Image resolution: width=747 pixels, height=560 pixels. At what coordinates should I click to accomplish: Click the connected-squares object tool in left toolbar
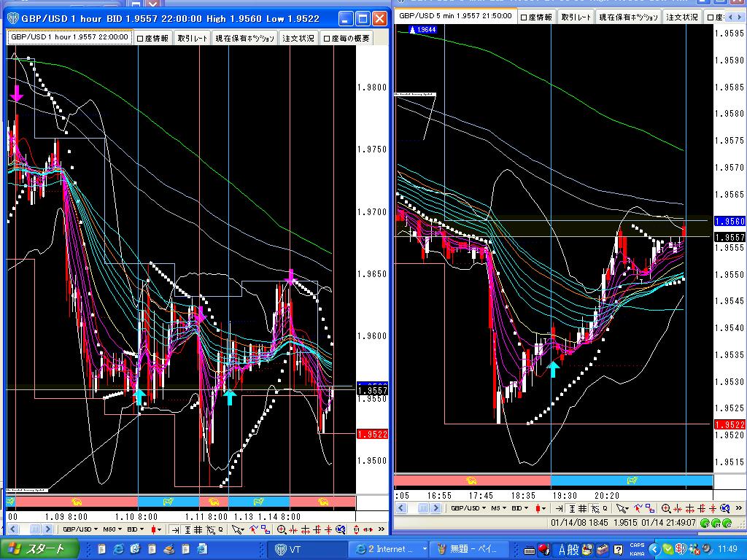click(266, 529)
